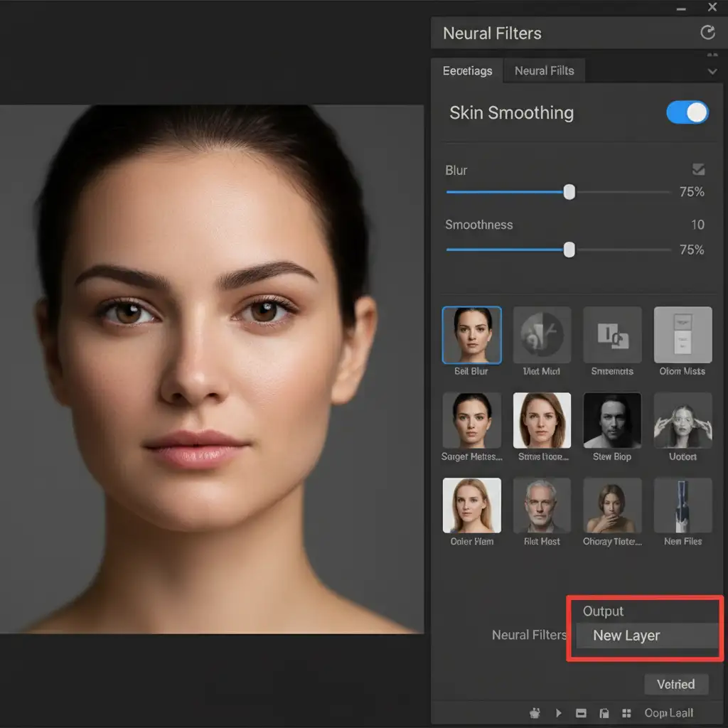This screenshot has height=728, width=728.
Task: Click the Blur slider handle
Action: pyautogui.click(x=569, y=192)
